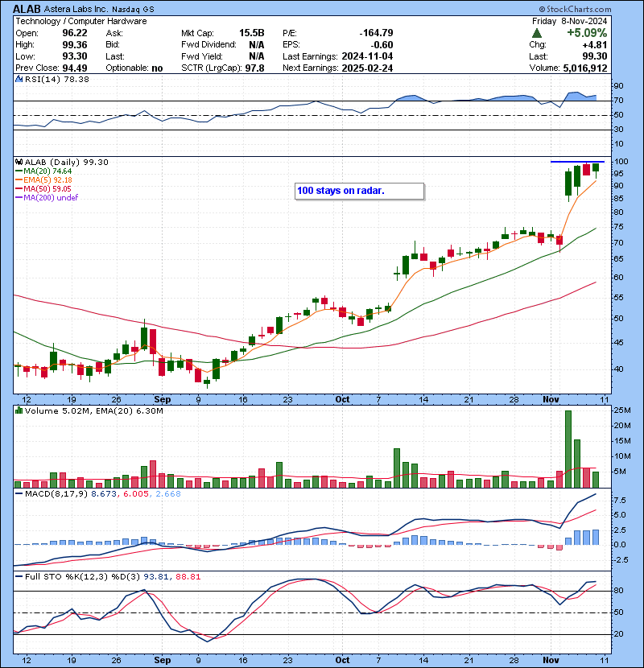Click the SCTR (LrgCap) 97.8 value
The image size is (644, 668).
point(254,68)
